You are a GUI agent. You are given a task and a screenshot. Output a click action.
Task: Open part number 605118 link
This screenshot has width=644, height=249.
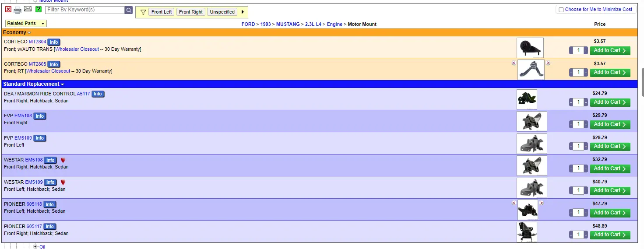34,204
